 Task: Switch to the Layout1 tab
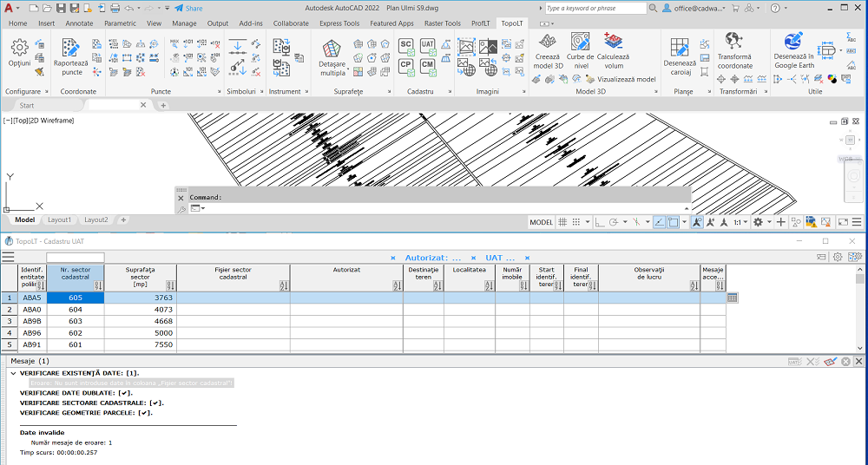tap(59, 219)
